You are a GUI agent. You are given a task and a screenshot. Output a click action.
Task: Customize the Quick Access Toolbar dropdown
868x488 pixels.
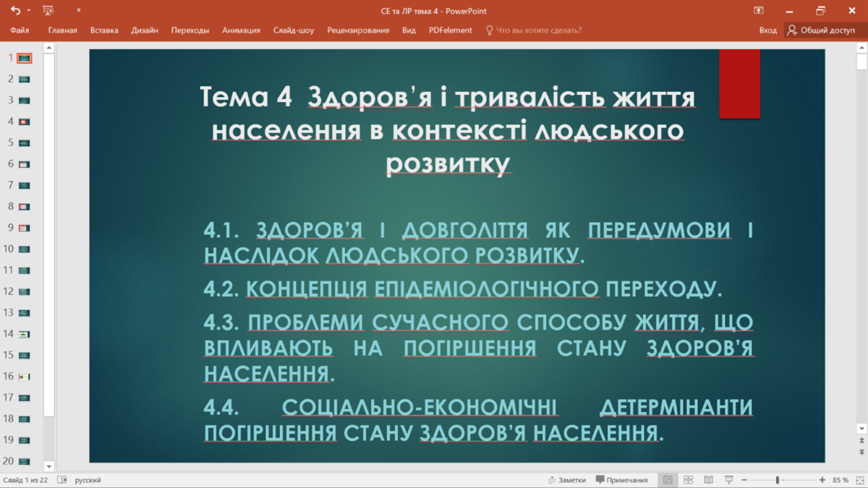click(x=78, y=11)
